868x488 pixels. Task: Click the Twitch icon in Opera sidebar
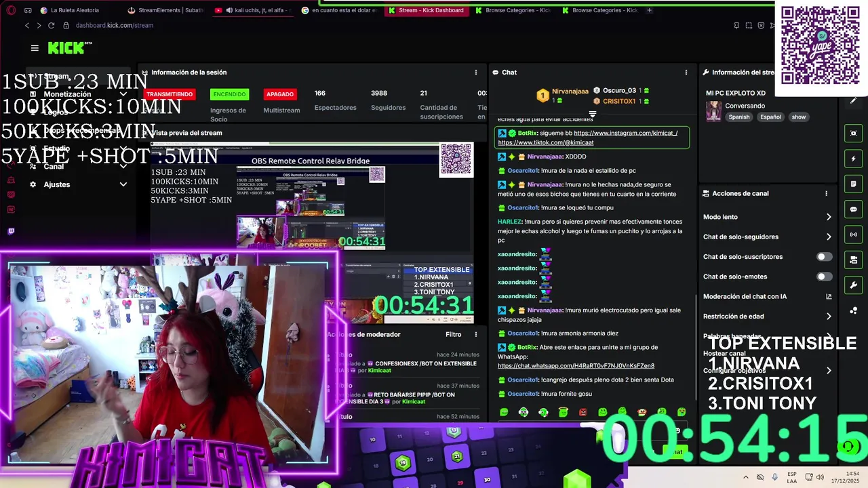tap(11, 231)
